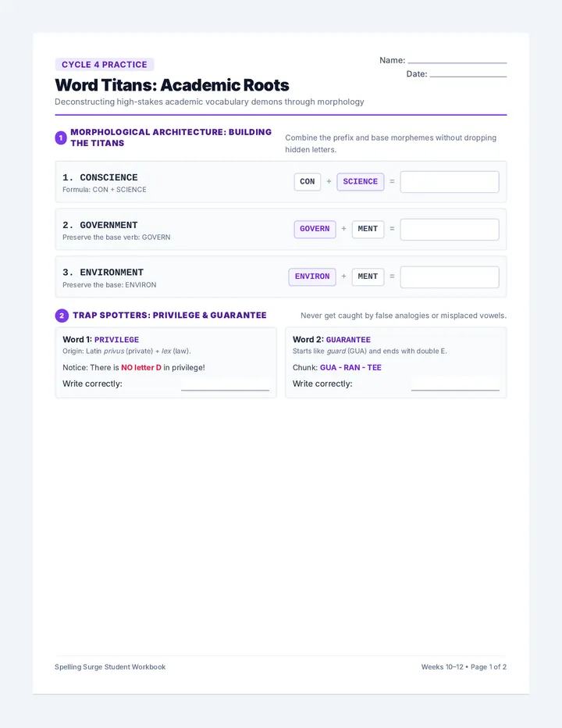
Task: Click the answer box for CONSCIENCE
Action: tap(450, 182)
